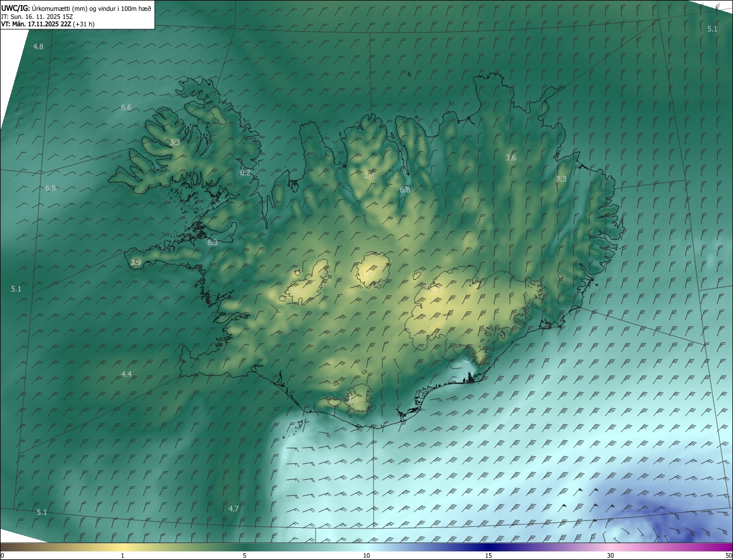The image size is (733, 560).
Task: Click the 'UWC/IG: Úrkomumætti' title line
Action: coord(76,7)
